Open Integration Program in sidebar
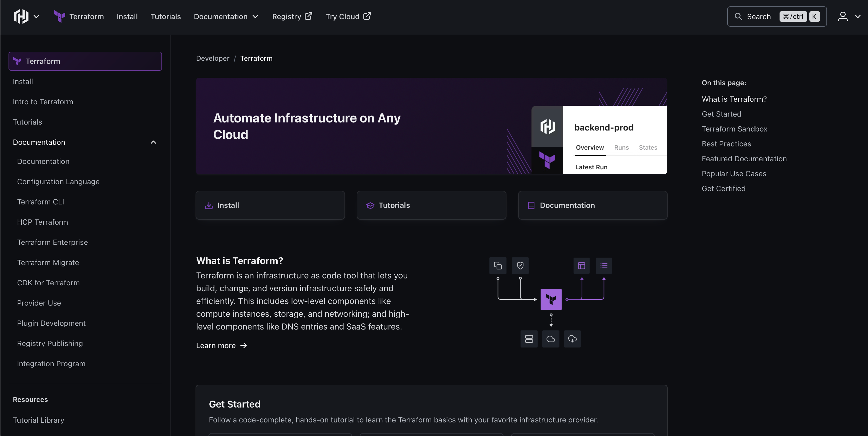This screenshot has width=868, height=436. pos(51,363)
